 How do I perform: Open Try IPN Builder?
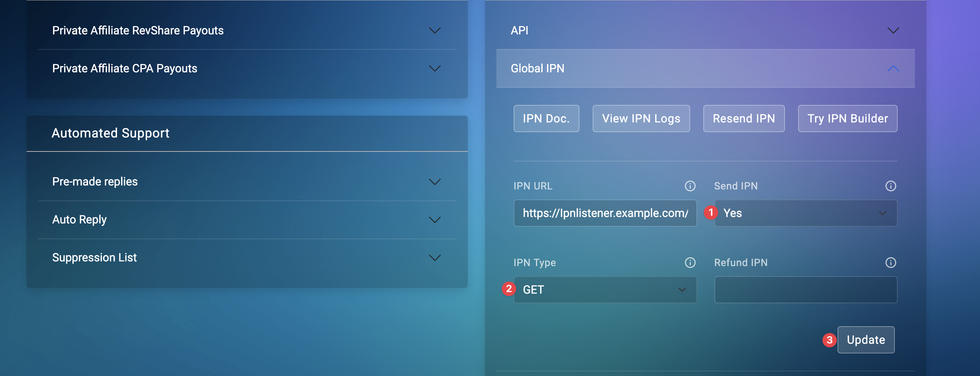tap(847, 119)
